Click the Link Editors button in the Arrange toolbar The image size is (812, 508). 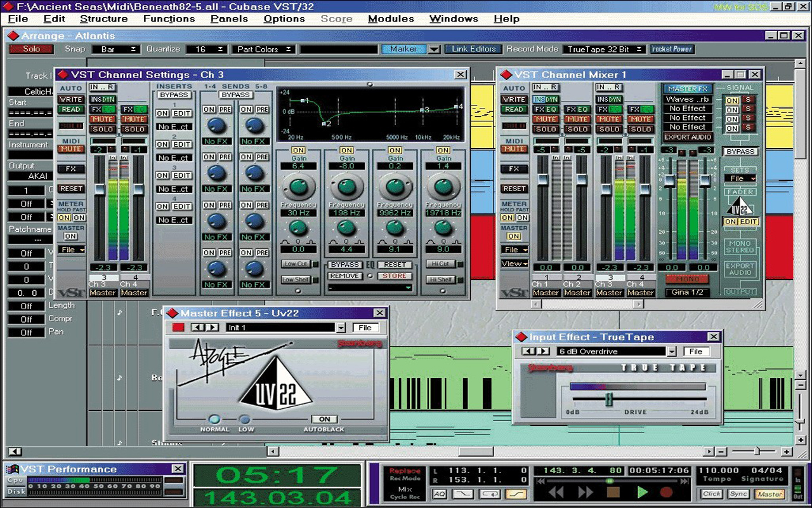[x=473, y=49]
